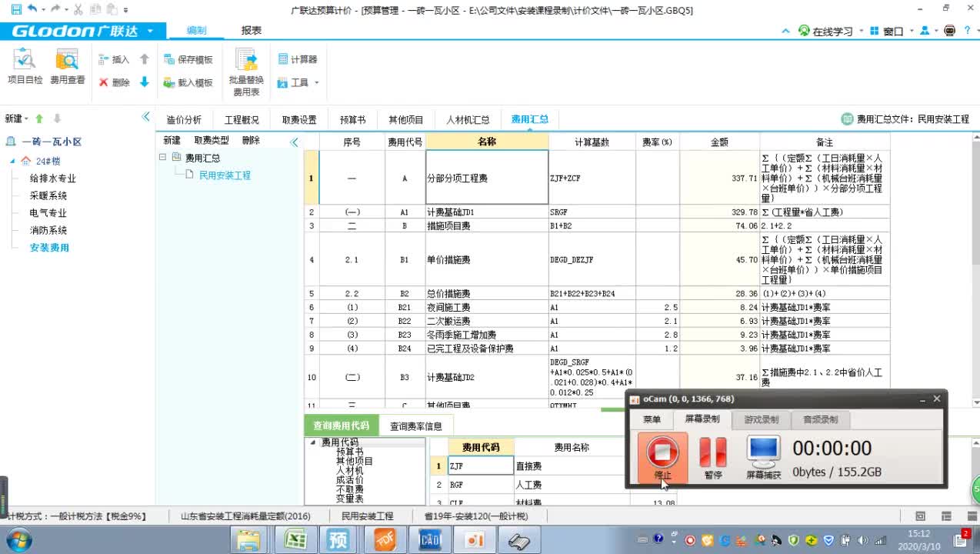The image size is (980, 554).
Task: Click the Save icon in quick access toolbar
Action: 16,9
